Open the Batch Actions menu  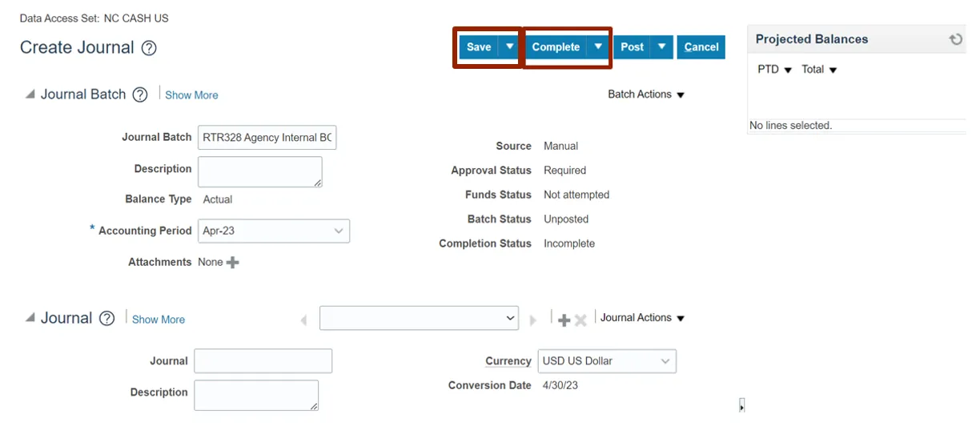[646, 94]
